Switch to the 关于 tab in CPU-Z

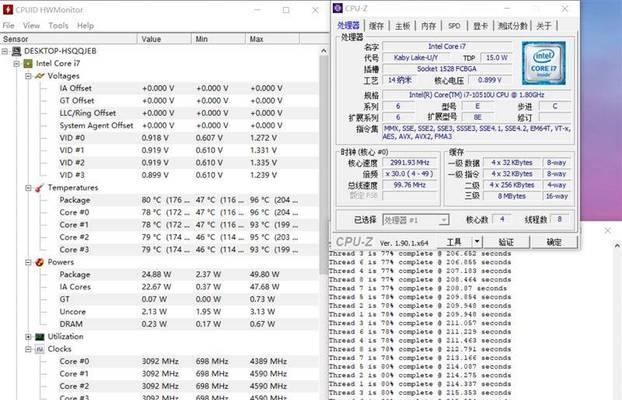(544, 26)
